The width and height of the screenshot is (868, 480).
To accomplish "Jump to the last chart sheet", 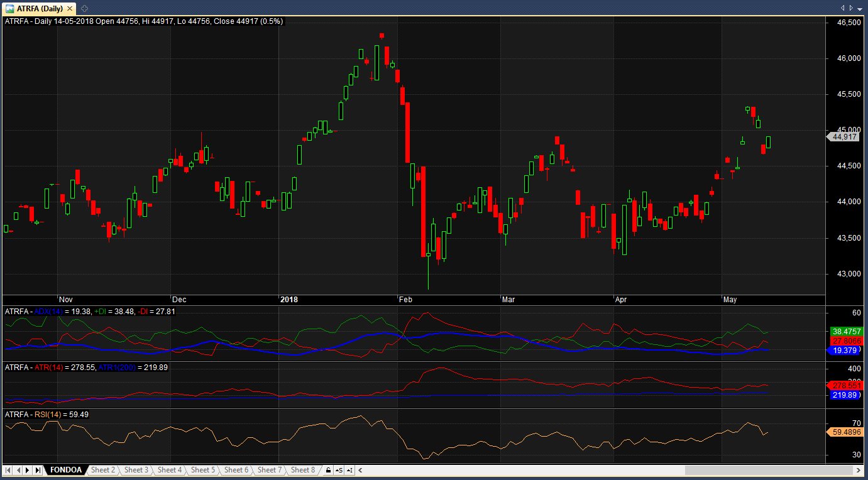I will (38, 470).
